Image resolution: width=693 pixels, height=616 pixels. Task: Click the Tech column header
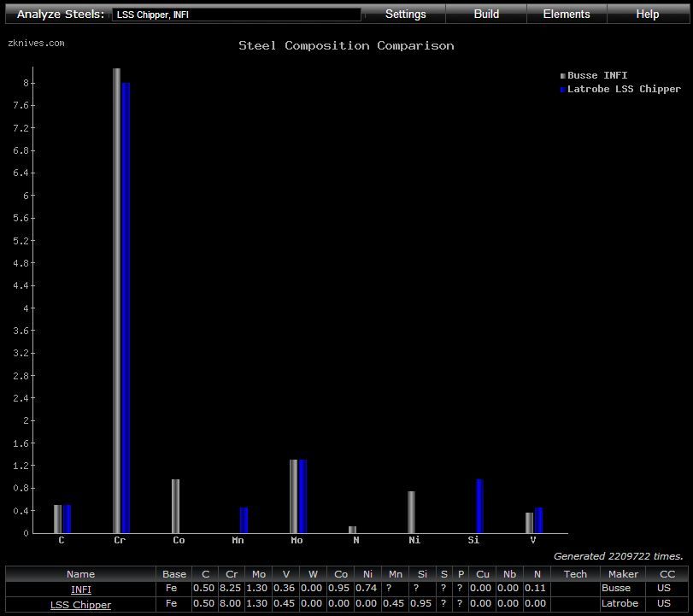click(x=575, y=574)
